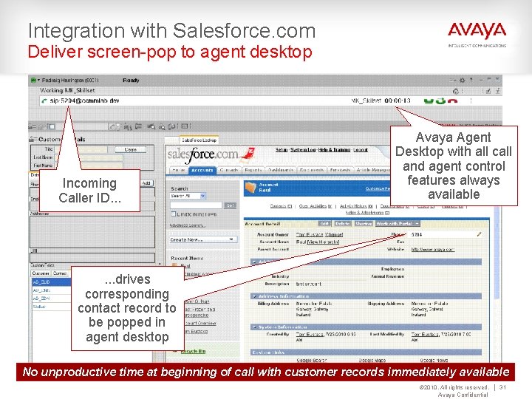
Task: Click the Logout link
Action: click(x=361, y=149)
